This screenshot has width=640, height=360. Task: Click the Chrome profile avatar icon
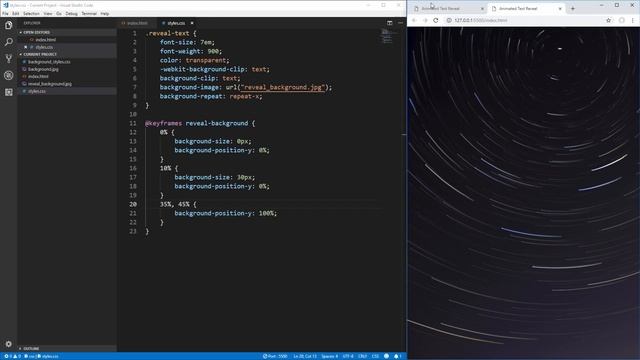pos(622,20)
